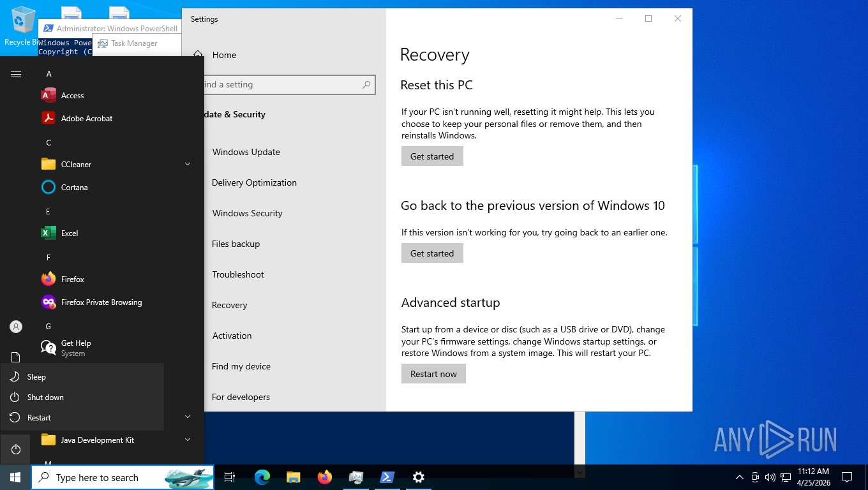Launch Adobe Acrobat from the Start menu
The image size is (868, 490).
click(x=115, y=119)
